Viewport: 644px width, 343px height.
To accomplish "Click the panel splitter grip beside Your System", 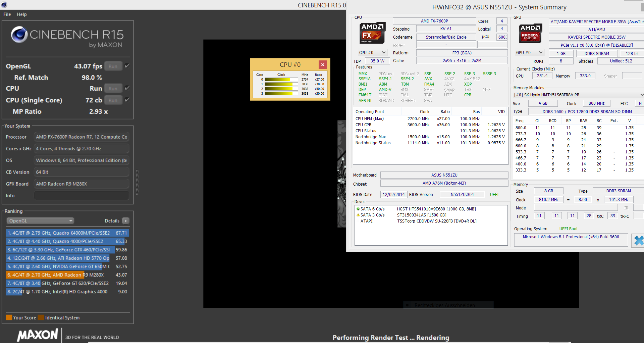I will (137, 183).
